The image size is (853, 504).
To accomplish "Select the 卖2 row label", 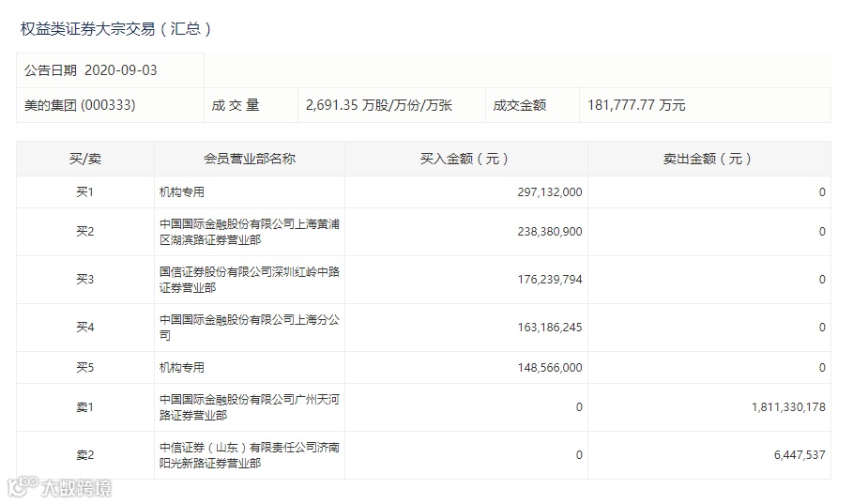I will point(84,455).
